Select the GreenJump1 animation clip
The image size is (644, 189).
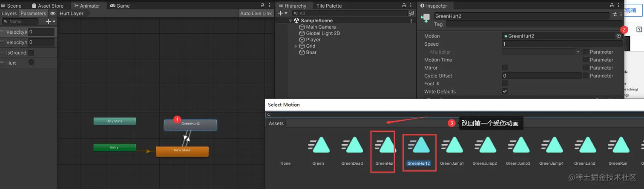[452, 151]
